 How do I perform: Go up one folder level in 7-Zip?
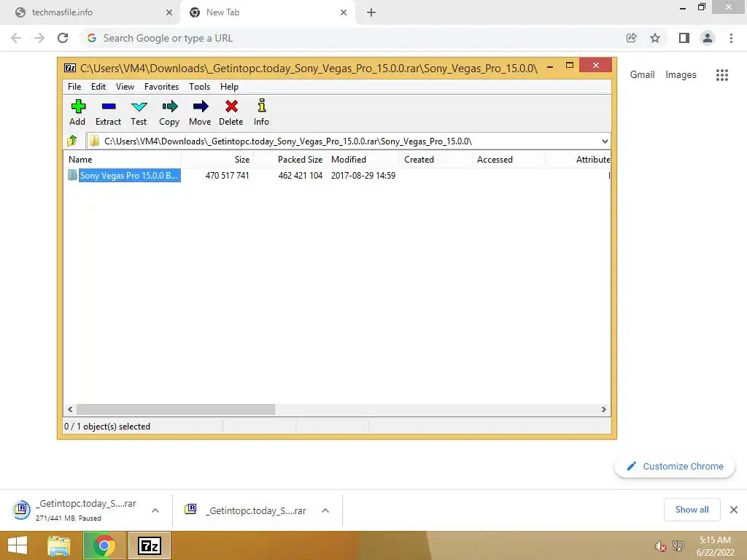click(x=72, y=141)
